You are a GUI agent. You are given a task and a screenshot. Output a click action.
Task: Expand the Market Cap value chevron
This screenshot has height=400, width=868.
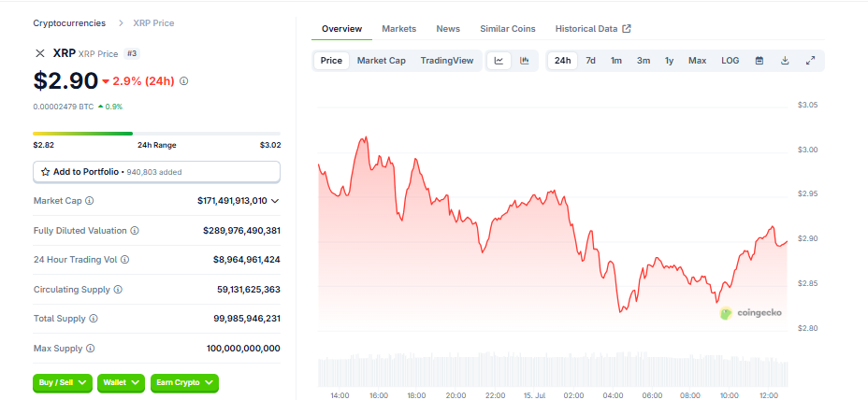coord(275,201)
